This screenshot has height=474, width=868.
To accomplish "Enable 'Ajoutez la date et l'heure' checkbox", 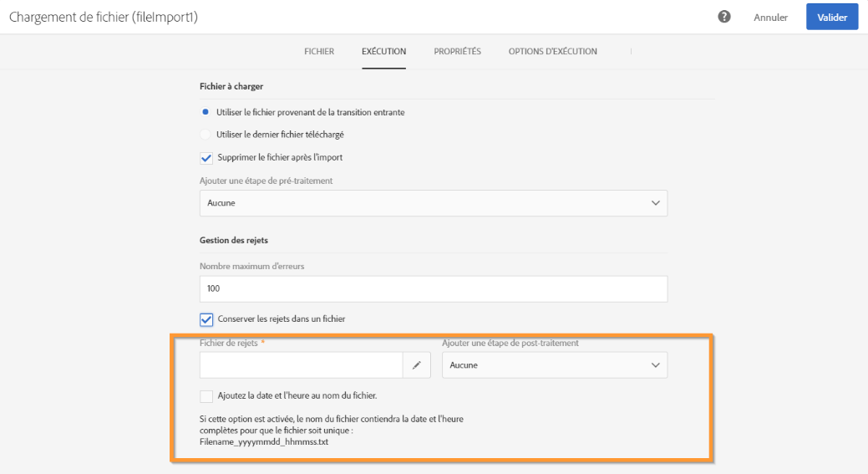I will click(206, 395).
